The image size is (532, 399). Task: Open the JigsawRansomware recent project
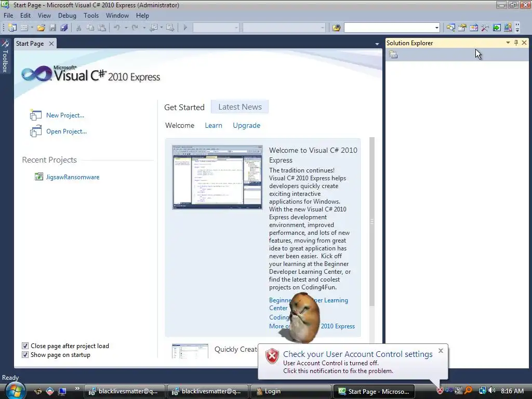[73, 177]
